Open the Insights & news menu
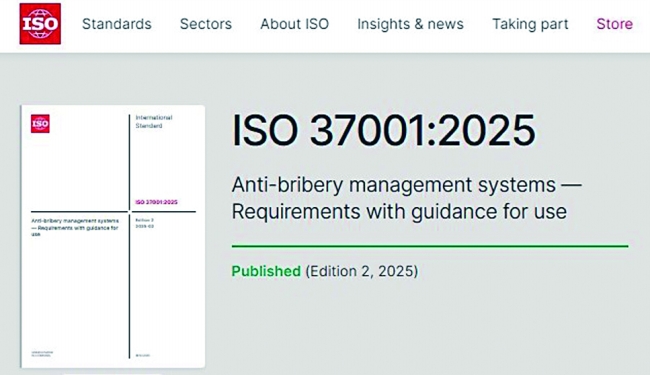 (x=410, y=24)
